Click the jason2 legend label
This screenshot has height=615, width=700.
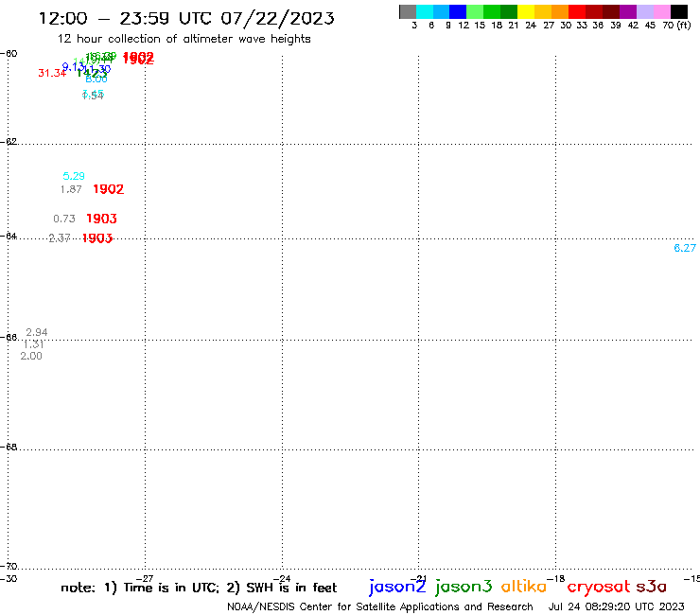tap(397, 587)
